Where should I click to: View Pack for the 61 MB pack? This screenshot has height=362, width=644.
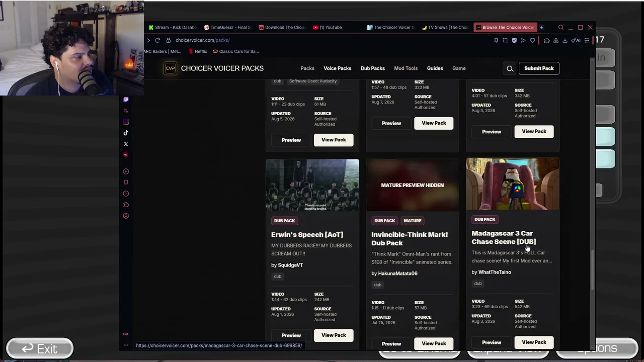point(334,140)
